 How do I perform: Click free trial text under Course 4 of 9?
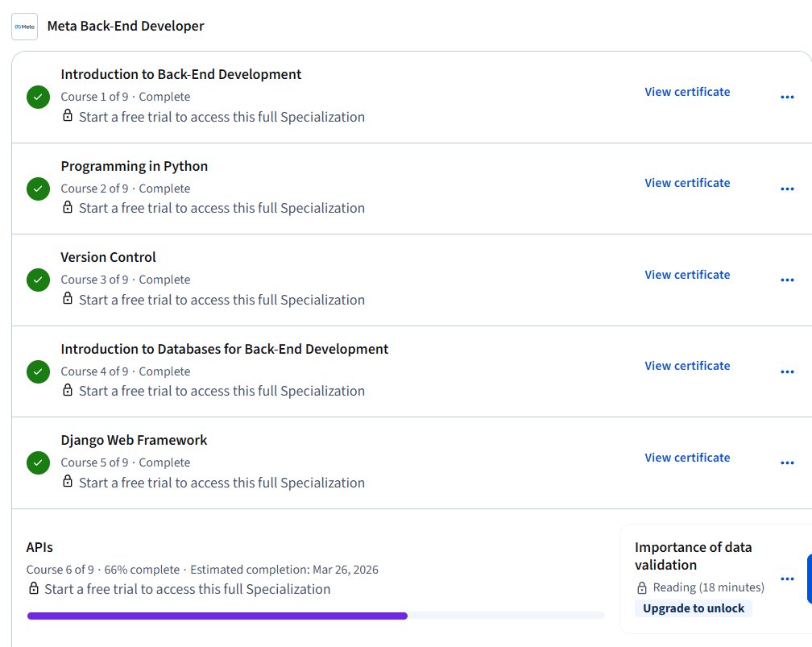(222, 391)
